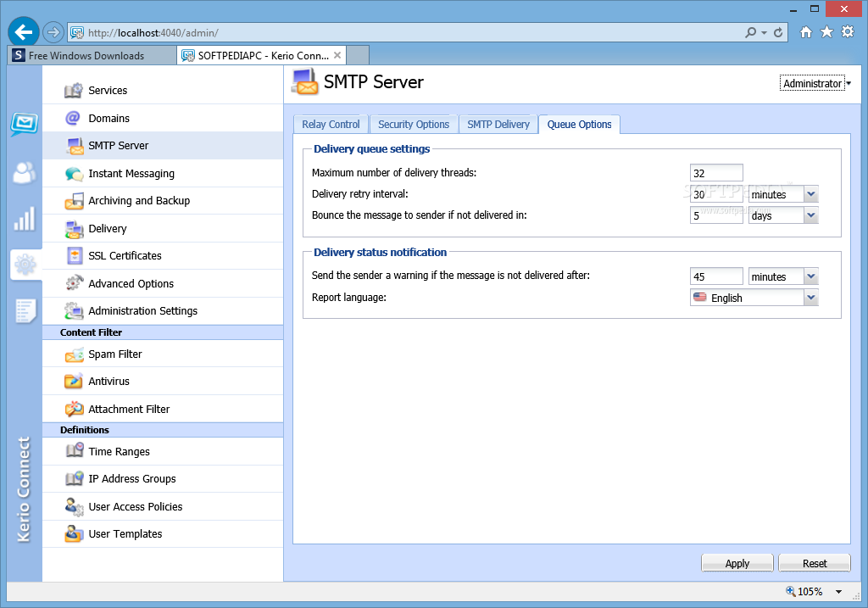Open the Accounts people icon in left rail
868x608 pixels.
[25, 173]
